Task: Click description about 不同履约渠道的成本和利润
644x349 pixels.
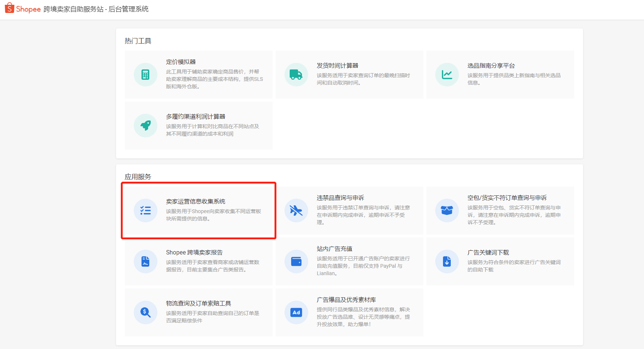Action: point(212,130)
